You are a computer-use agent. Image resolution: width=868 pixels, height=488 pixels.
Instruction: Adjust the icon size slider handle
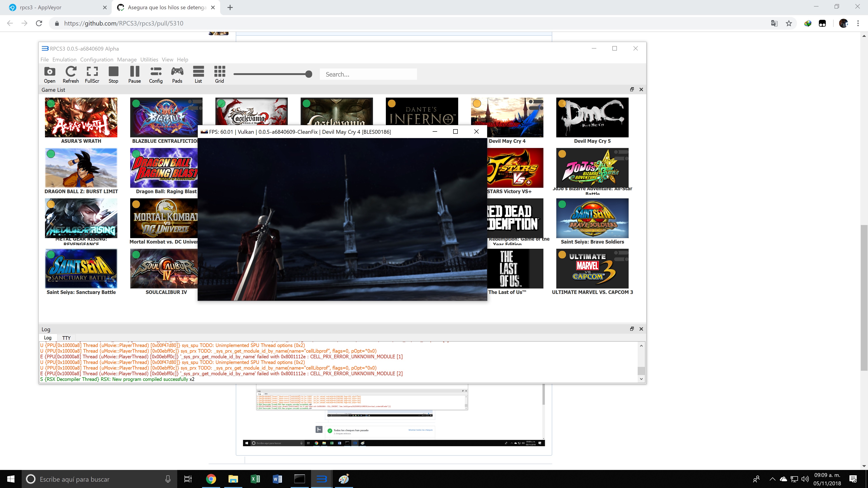point(308,74)
